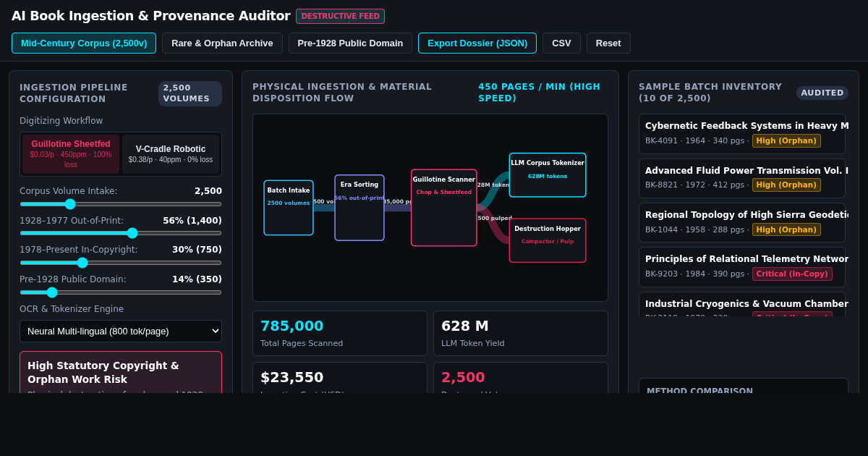Image resolution: width=868 pixels, height=456 pixels.
Task: Click High (Orphan) badge on BK-1044
Action: point(786,229)
